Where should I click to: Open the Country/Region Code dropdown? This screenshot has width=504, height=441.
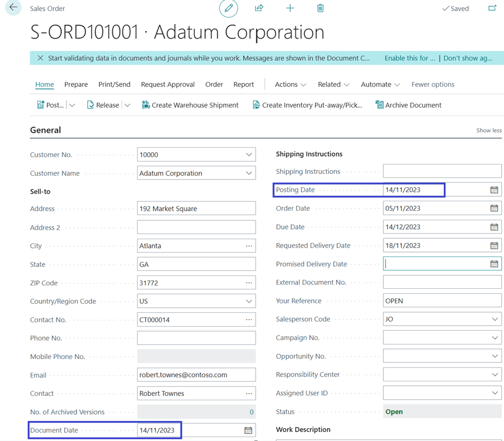tap(249, 302)
